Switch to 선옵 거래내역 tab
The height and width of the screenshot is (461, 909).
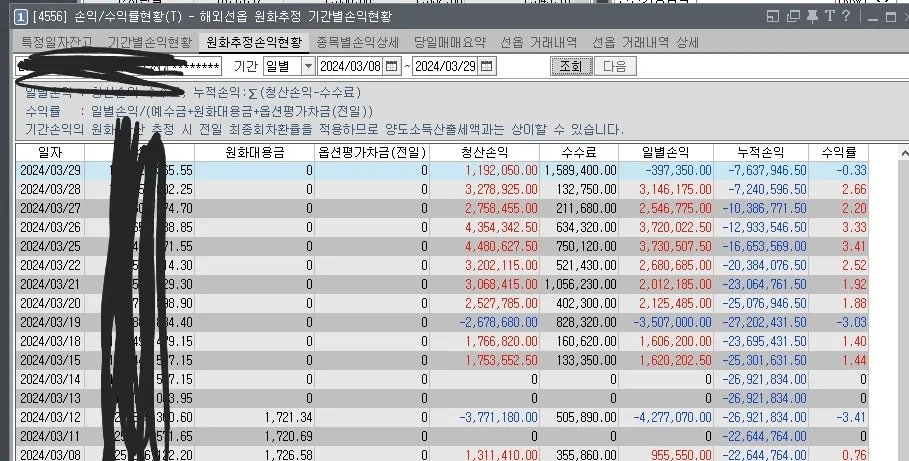[x=539, y=42]
